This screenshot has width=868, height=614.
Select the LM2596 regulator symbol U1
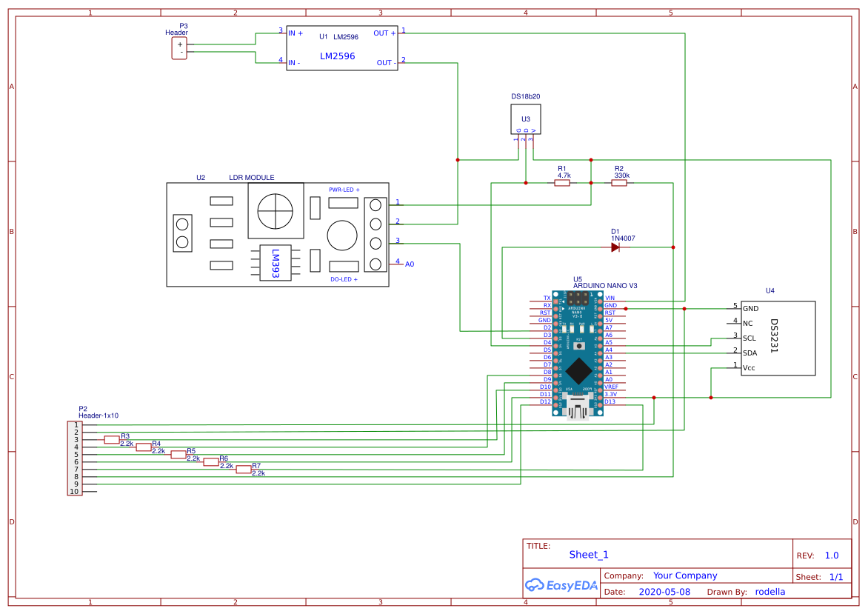pos(342,47)
